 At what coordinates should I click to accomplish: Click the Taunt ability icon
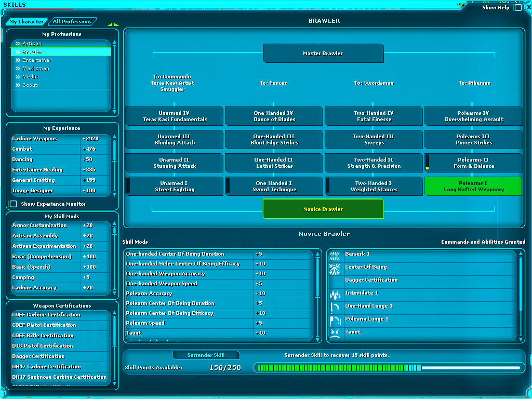335,334
